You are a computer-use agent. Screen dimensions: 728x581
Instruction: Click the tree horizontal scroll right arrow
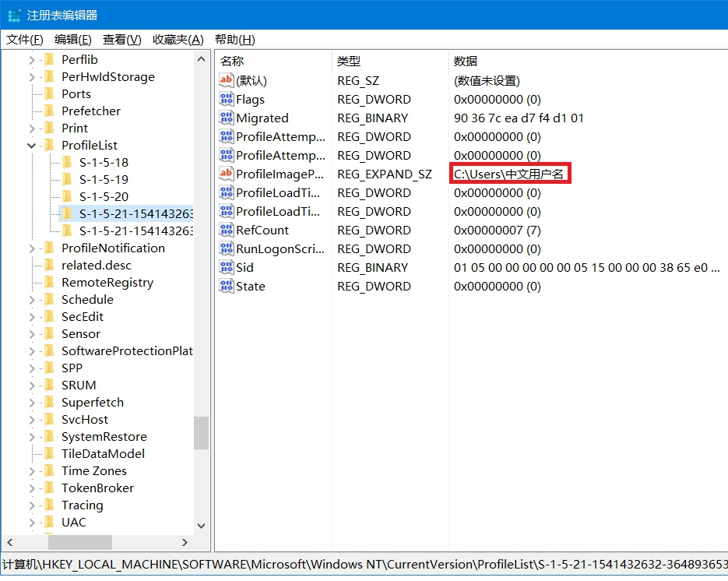click(x=185, y=542)
